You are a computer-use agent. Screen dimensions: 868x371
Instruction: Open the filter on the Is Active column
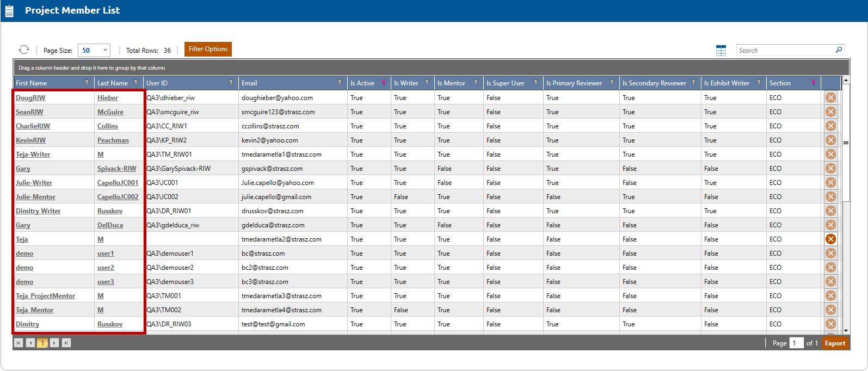[383, 83]
